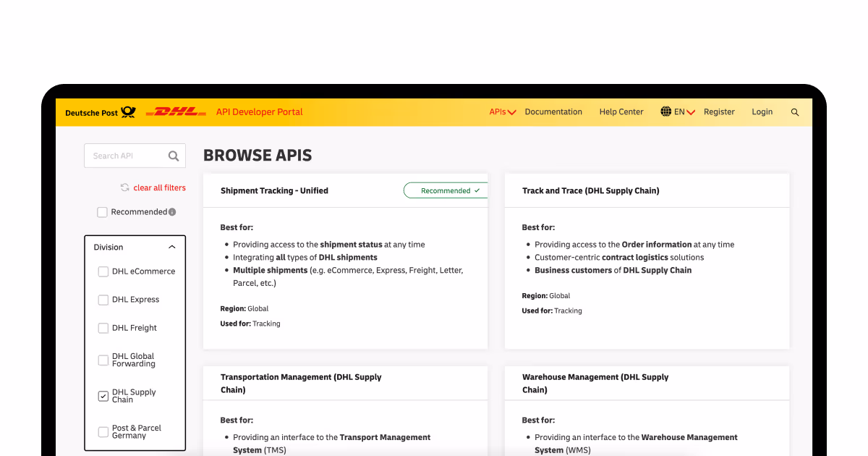868x456 pixels.
Task: Click magnifier icon in Search API box
Action: pyautogui.click(x=174, y=156)
